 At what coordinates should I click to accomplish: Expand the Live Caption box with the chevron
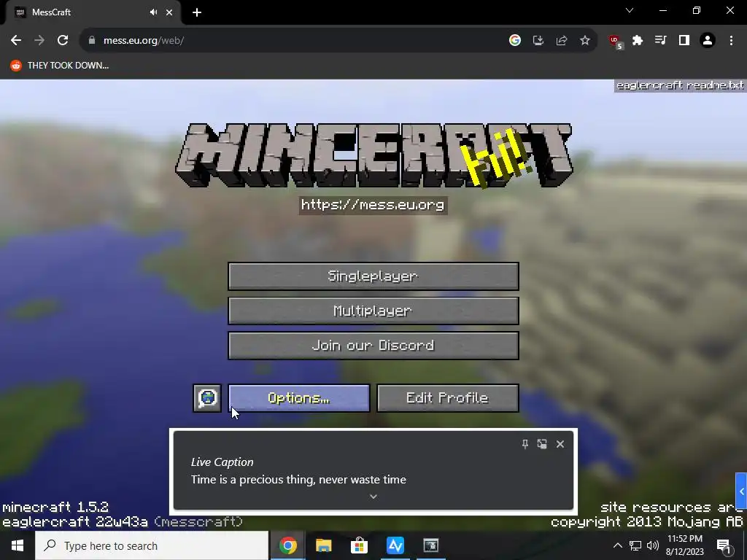pyautogui.click(x=373, y=497)
